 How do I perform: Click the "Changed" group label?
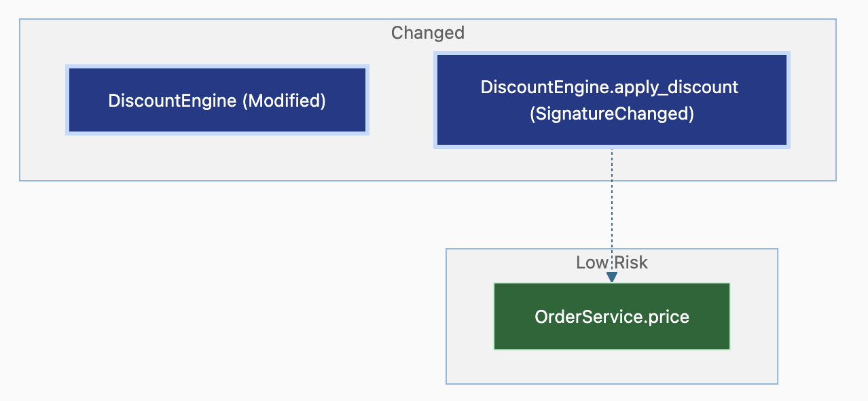(428, 33)
